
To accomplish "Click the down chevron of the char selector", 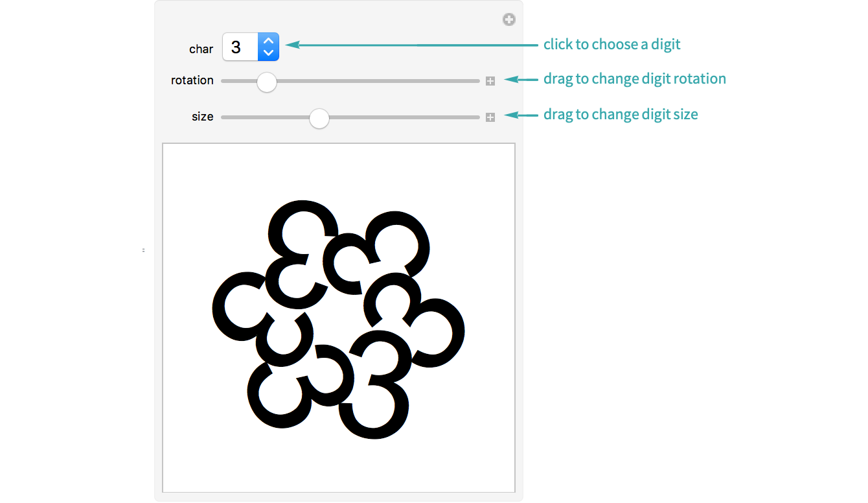I will pos(269,53).
